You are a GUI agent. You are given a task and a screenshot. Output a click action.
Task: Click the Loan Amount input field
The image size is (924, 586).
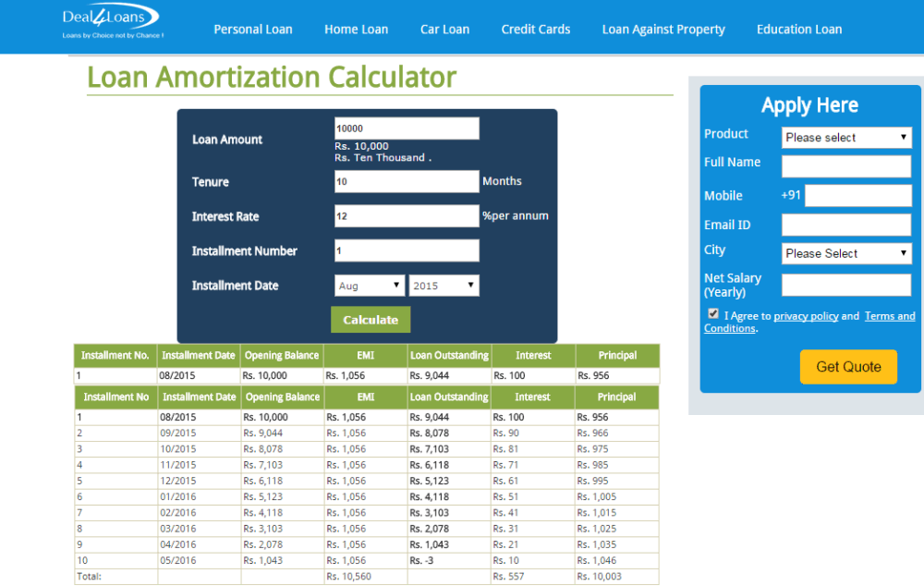click(407, 128)
